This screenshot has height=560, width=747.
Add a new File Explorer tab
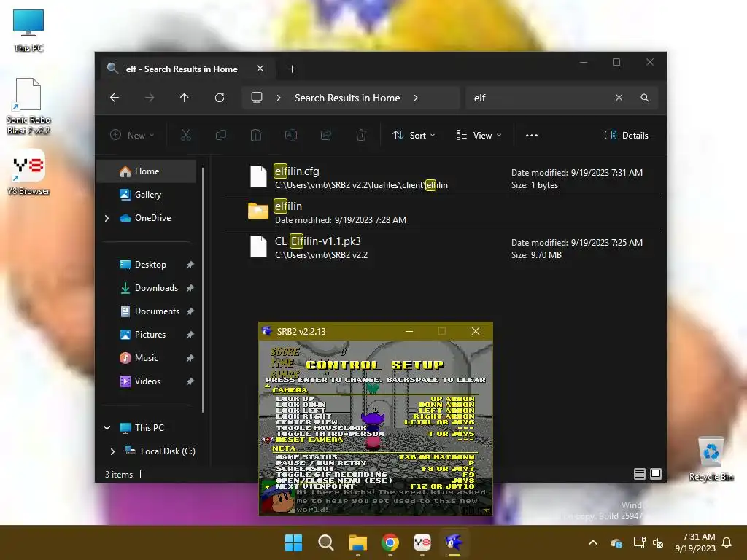[x=292, y=69]
